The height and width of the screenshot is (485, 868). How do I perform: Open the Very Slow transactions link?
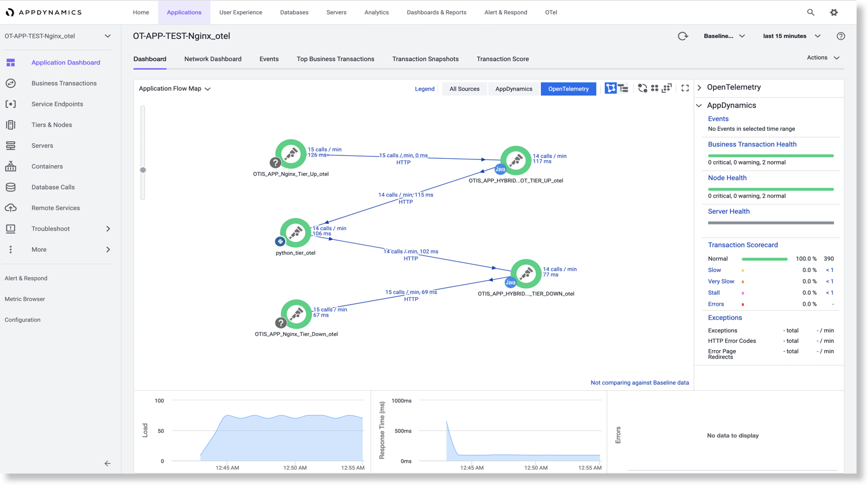click(721, 281)
